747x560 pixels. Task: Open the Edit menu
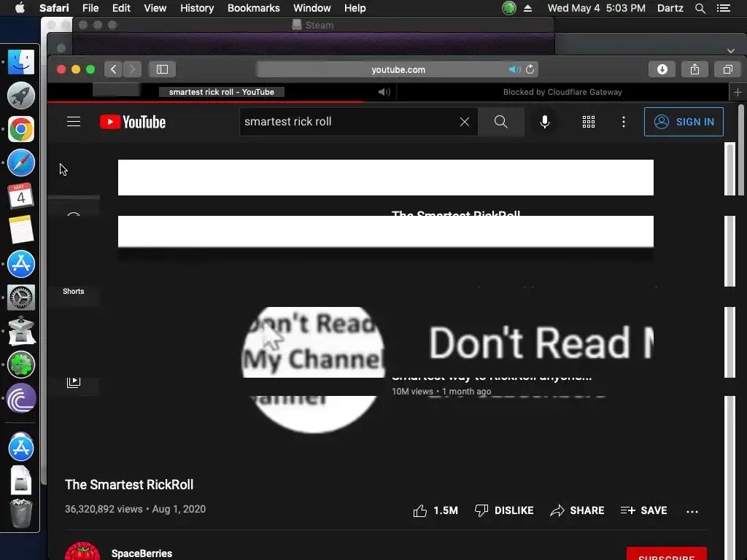tap(121, 8)
